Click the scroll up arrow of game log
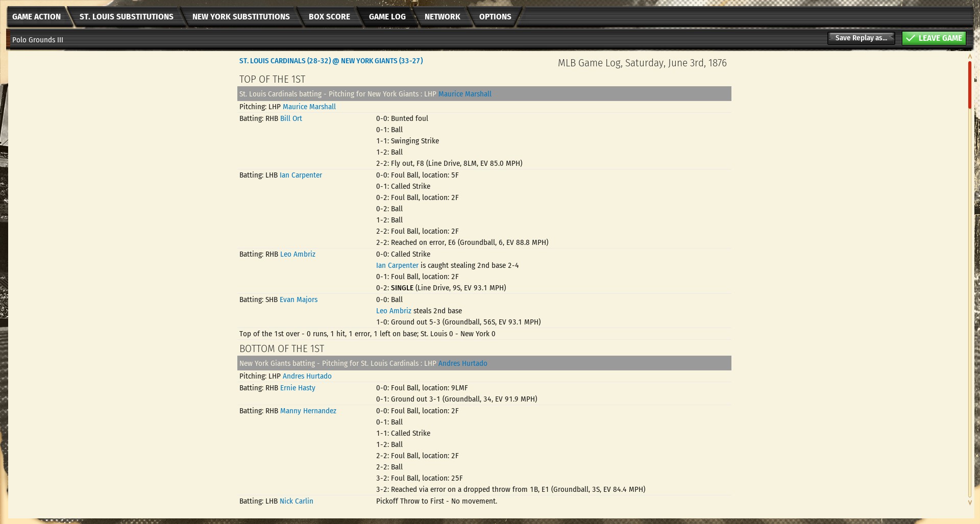 tap(970, 57)
